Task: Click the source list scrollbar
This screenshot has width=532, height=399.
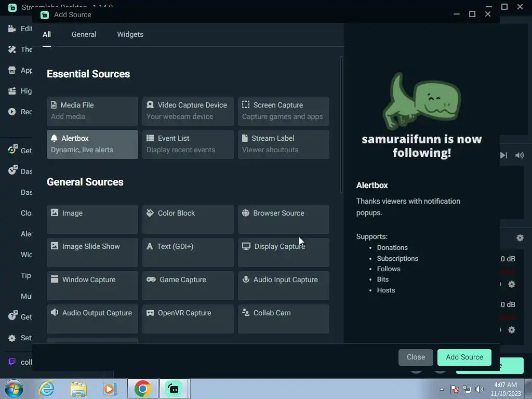Action: click(x=341, y=125)
